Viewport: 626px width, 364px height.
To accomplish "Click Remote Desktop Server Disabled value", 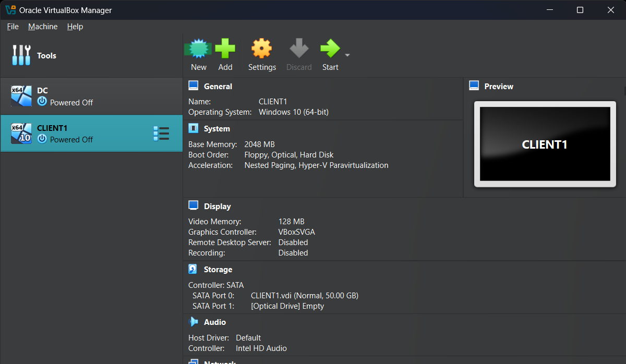I will (x=293, y=242).
